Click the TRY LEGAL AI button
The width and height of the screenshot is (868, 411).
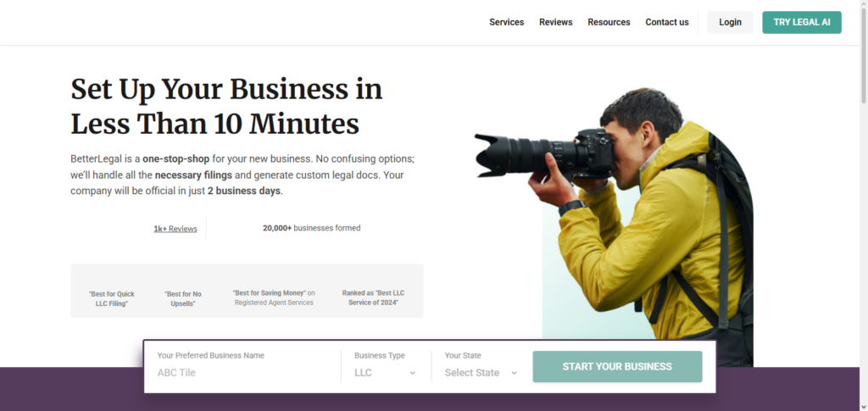pos(801,22)
